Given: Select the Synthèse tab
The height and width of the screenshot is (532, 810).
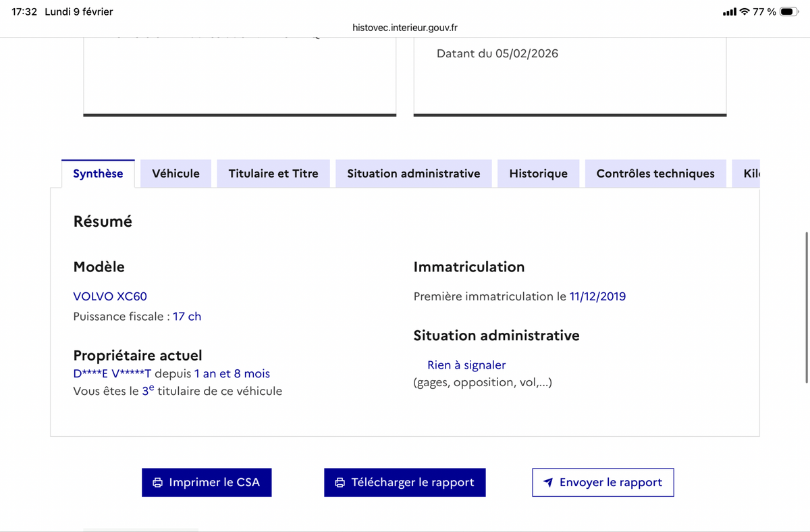Looking at the screenshot, I should coord(98,174).
